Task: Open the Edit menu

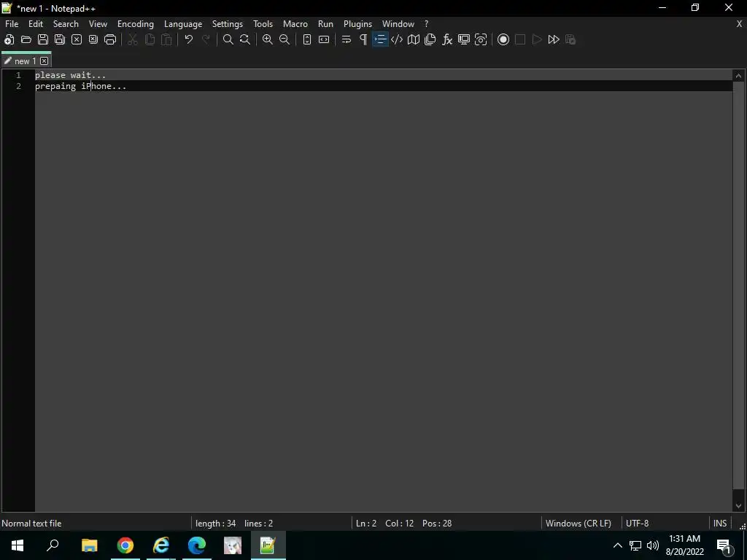Action: click(36, 24)
